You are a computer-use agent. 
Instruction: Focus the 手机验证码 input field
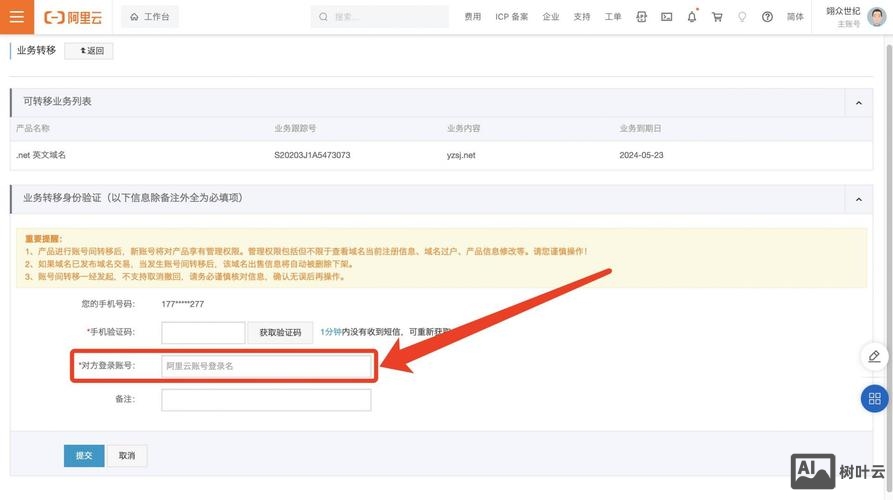coord(203,333)
